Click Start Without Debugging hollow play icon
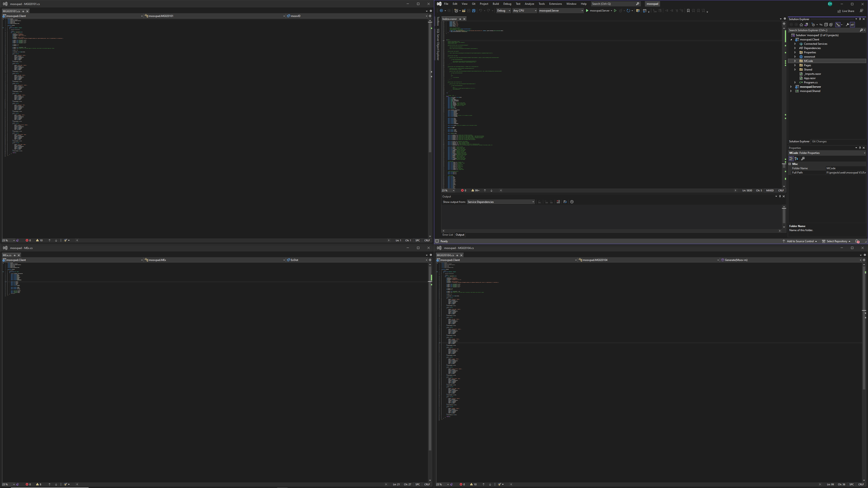Screen dimensions: 868x488 pos(615,11)
